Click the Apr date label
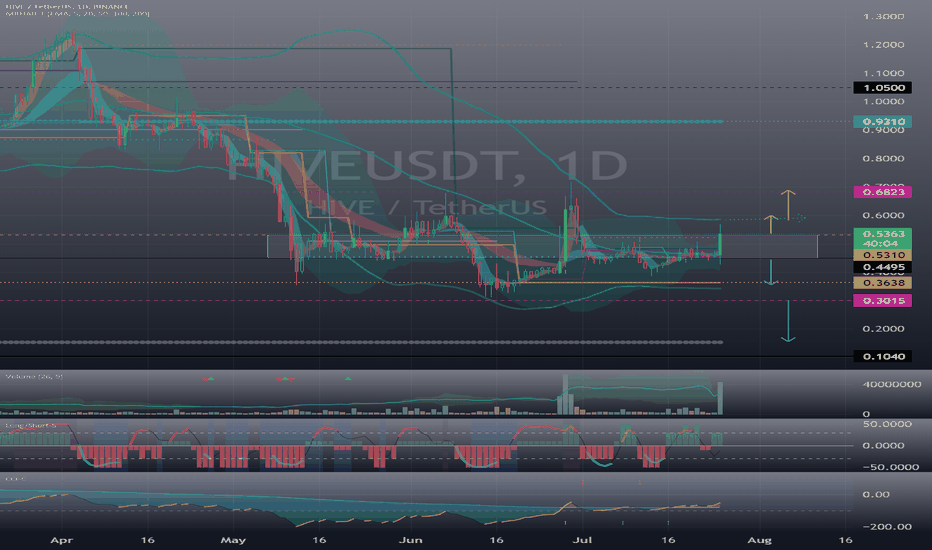This screenshot has width=932, height=550. pyautogui.click(x=62, y=540)
